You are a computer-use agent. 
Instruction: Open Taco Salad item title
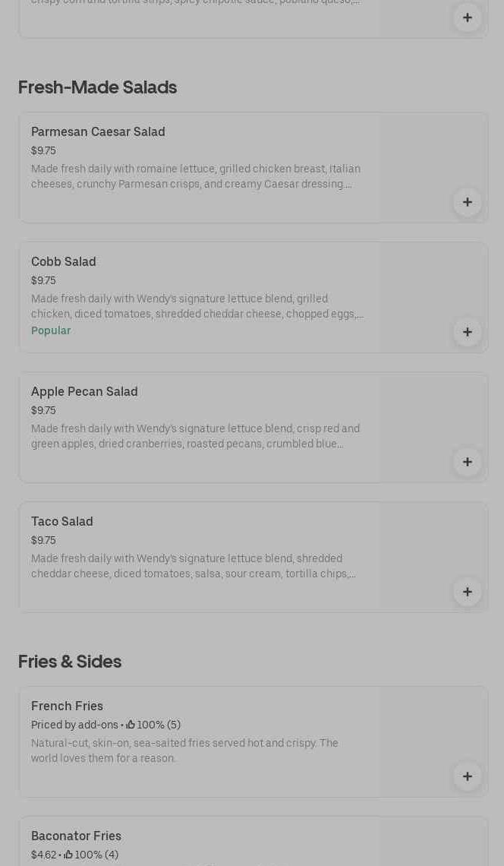[62, 521]
